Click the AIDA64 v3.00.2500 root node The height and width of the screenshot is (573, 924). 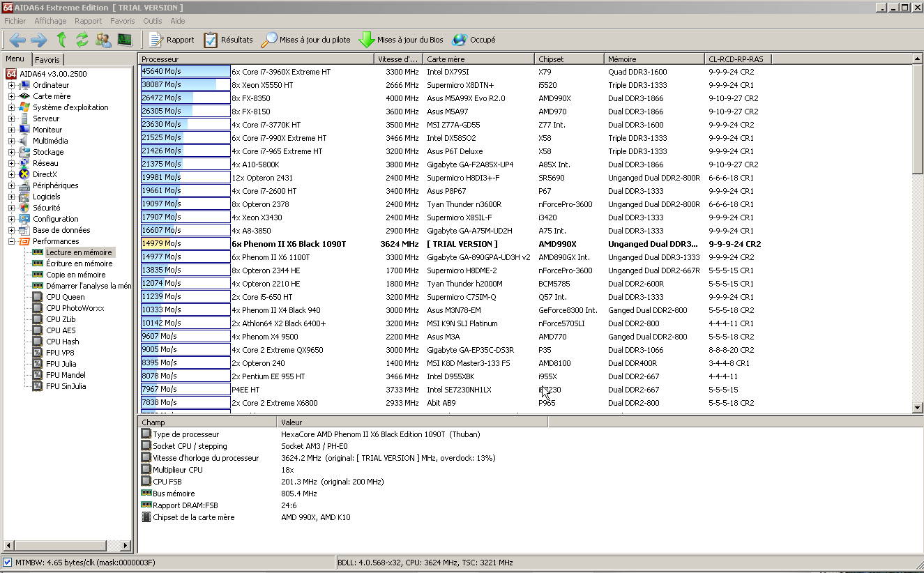click(x=46, y=74)
